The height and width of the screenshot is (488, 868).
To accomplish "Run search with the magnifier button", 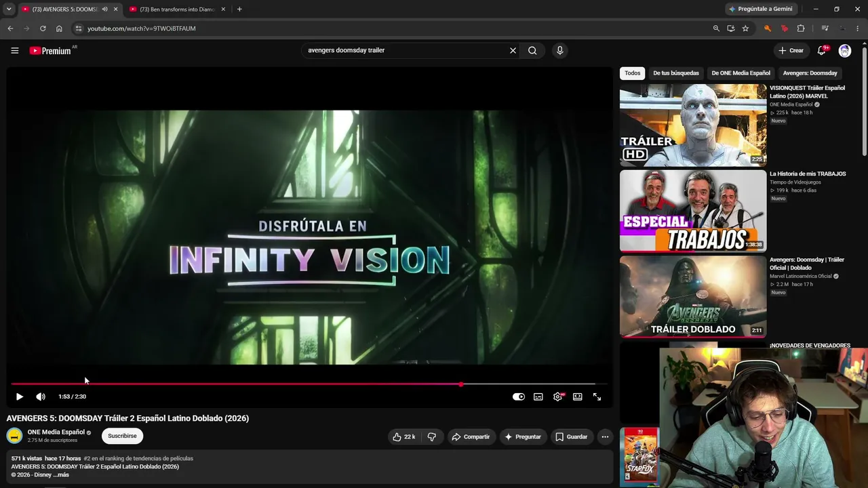I will [x=532, y=50].
